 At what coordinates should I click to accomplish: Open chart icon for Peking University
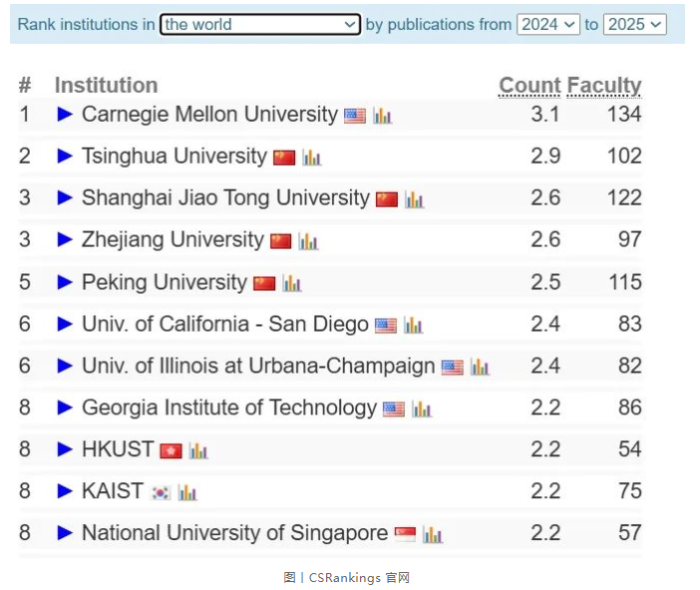[292, 283]
